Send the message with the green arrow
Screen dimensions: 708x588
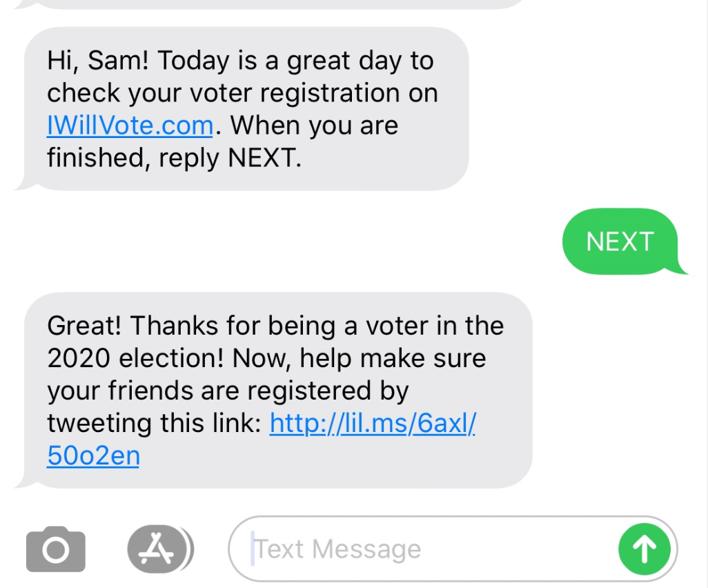pyautogui.click(x=644, y=549)
